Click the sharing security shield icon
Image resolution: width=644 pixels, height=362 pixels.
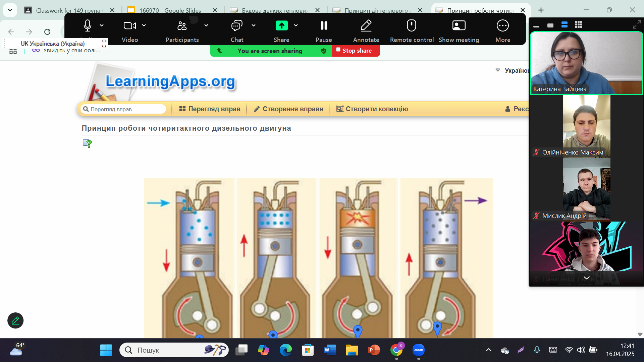pos(324,51)
